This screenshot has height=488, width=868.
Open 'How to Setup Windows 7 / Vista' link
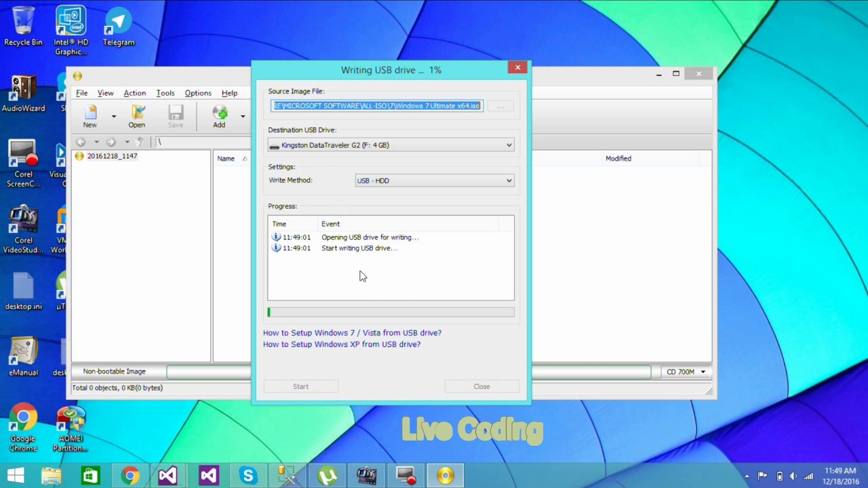352,333
